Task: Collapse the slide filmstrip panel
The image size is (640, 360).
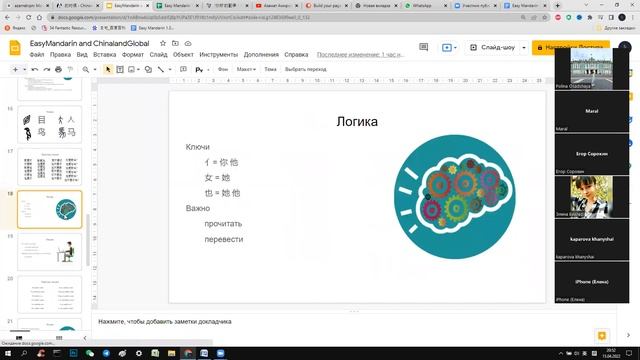Action: tap(85, 338)
